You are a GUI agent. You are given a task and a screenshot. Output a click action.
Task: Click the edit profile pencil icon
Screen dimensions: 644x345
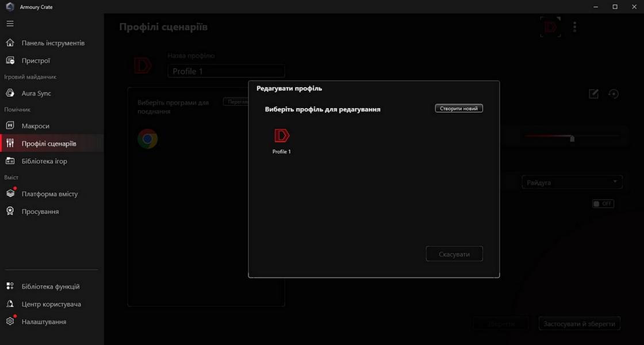pos(593,94)
